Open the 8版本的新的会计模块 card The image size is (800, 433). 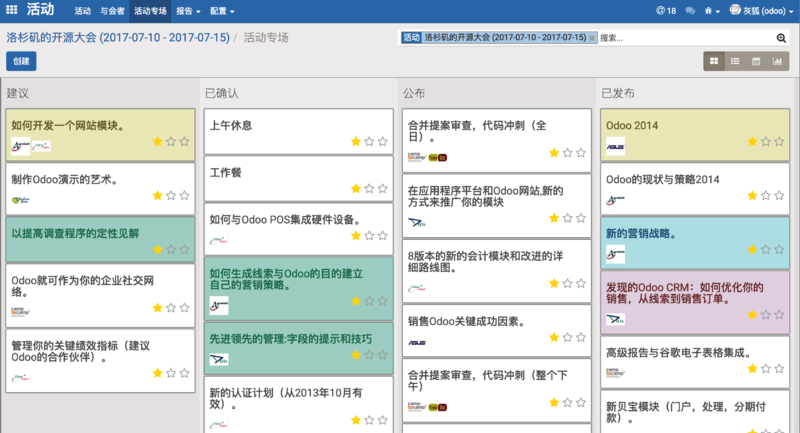click(x=496, y=271)
